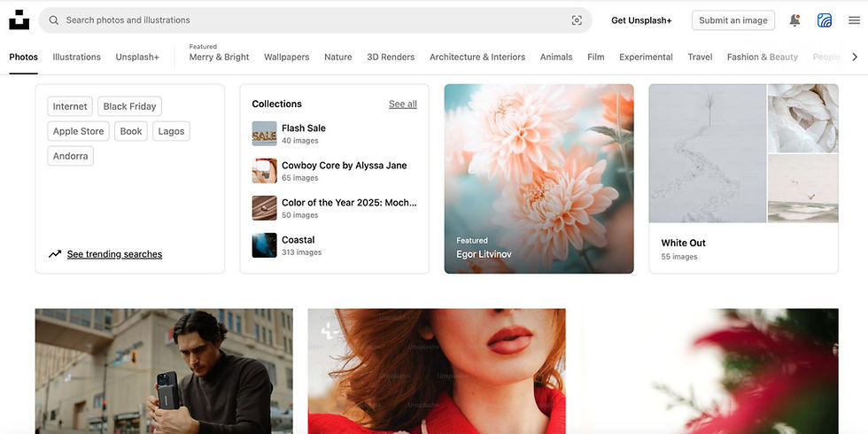Click Coastal collection thumbnail
The height and width of the screenshot is (434, 868).
coord(264,245)
